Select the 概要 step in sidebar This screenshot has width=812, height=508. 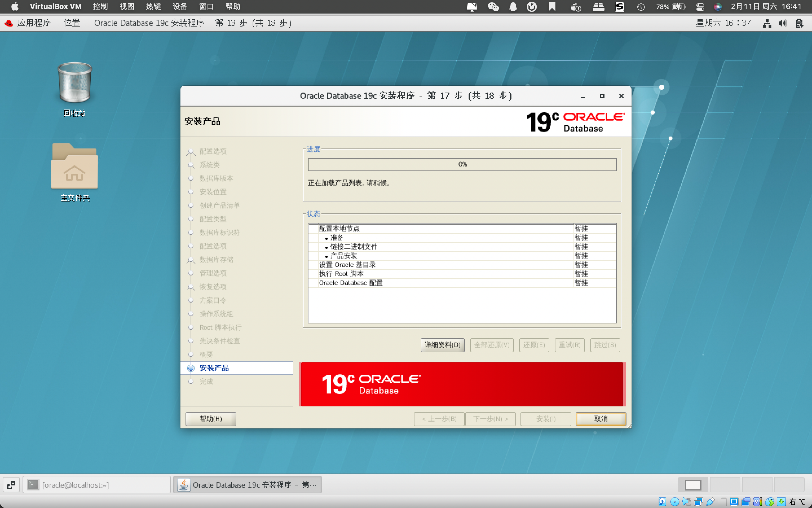click(206, 354)
